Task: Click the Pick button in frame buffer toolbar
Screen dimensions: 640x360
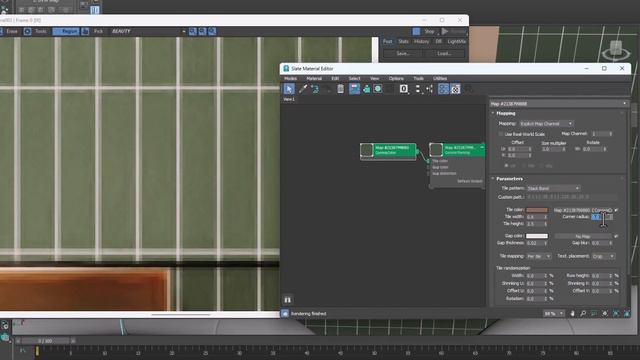Action: coord(98,31)
